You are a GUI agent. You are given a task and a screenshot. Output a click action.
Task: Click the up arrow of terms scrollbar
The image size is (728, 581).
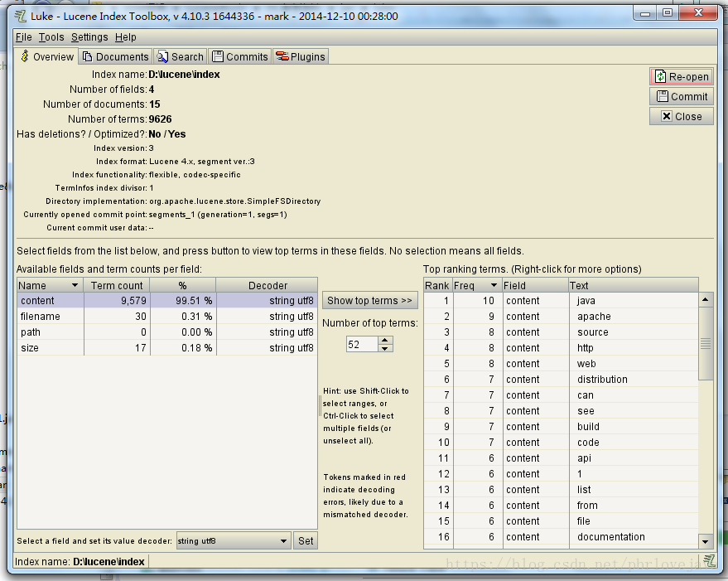[x=706, y=300]
